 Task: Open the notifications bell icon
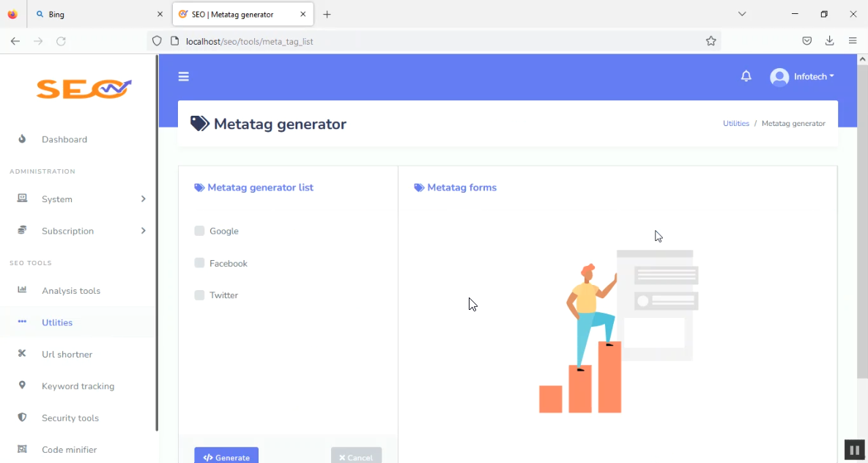point(746,76)
